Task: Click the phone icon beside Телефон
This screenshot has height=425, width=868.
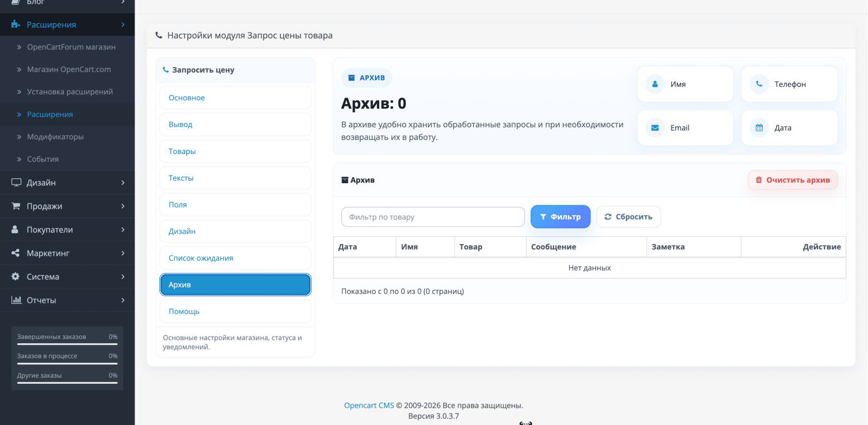Action: (759, 84)
